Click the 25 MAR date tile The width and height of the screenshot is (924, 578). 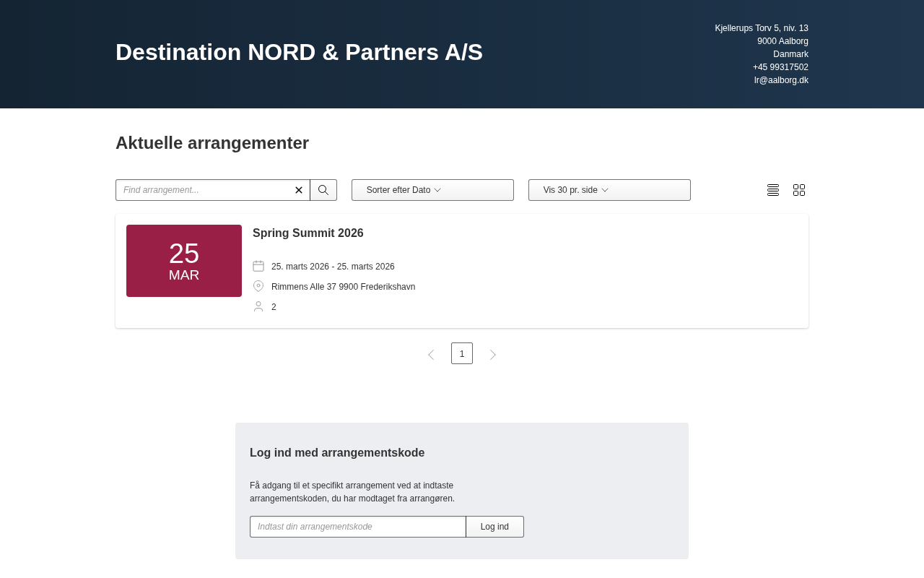(x=184, y=261)
